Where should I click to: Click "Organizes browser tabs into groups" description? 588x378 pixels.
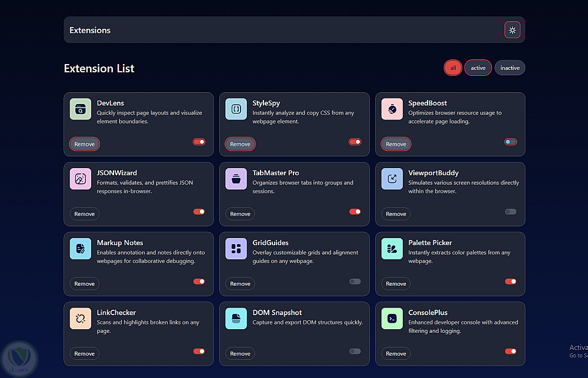pyautogui.click(x=303, y=187)
